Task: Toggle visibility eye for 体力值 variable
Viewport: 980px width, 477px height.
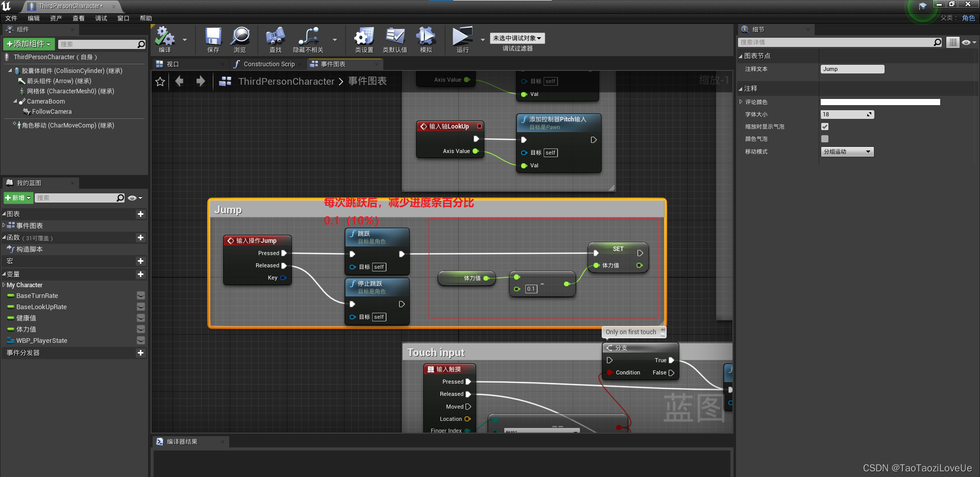Action: 140,329
